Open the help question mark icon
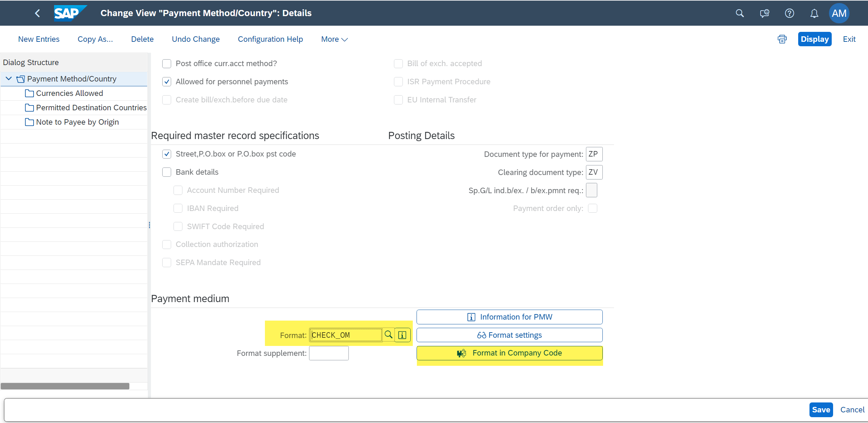This screenshot has height=423, width=868. click(x=789, y=13)
